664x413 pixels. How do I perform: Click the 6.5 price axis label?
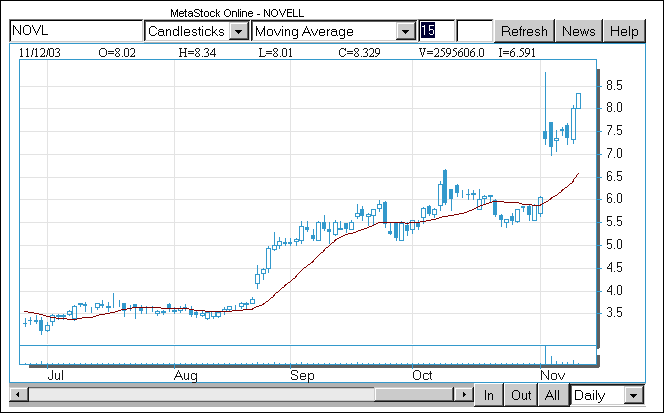pyautogui.click(x=614, y=176)
